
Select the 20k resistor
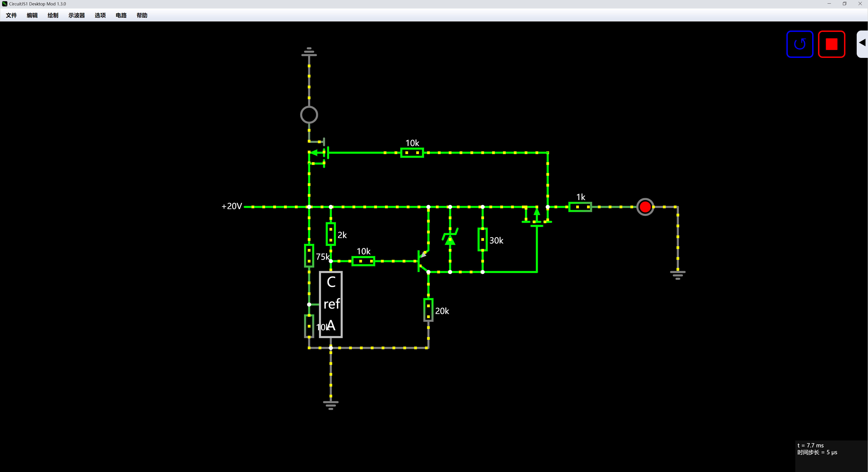[428, 310]
